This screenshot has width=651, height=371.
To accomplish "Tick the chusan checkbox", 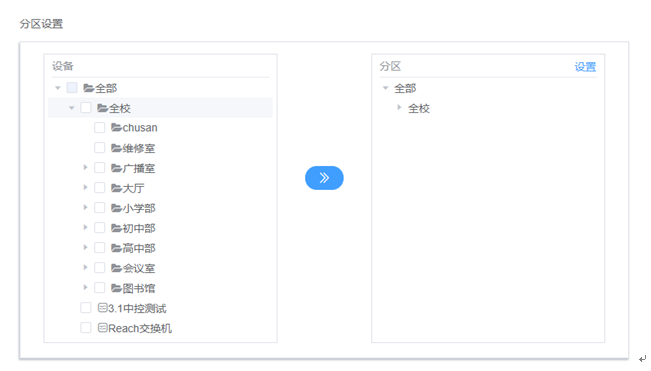I will pos(100,127).
